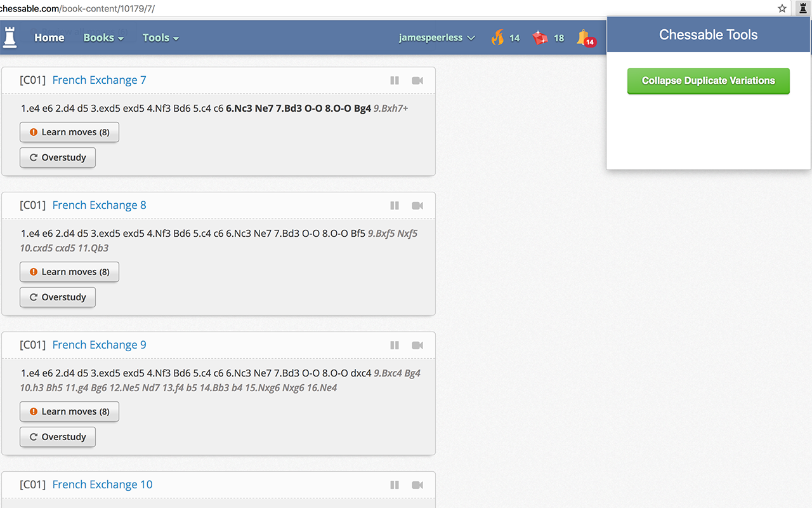Click the Chessable rook logo
The height and width of the screenshot is (508, 812).
coord(10,37)
